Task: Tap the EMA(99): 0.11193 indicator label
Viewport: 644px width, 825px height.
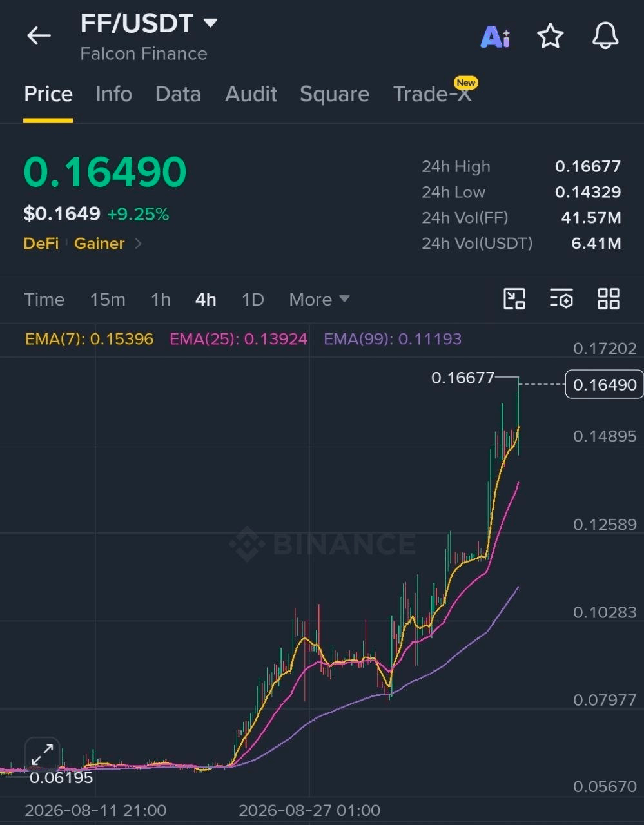Action: [393, 339]
